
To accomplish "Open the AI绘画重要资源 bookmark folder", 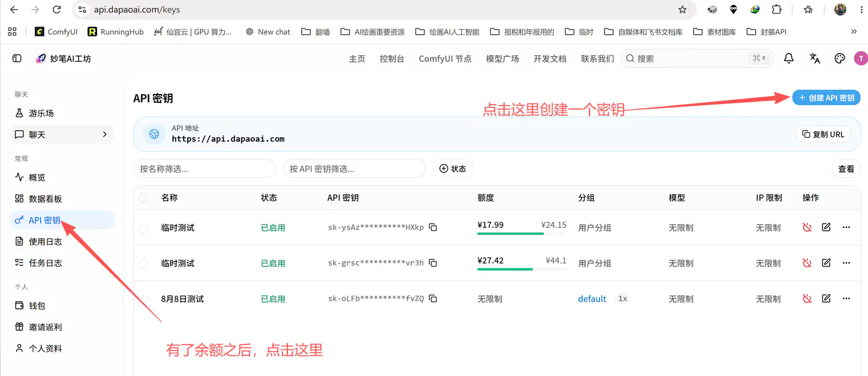I will tap(373, 31).
